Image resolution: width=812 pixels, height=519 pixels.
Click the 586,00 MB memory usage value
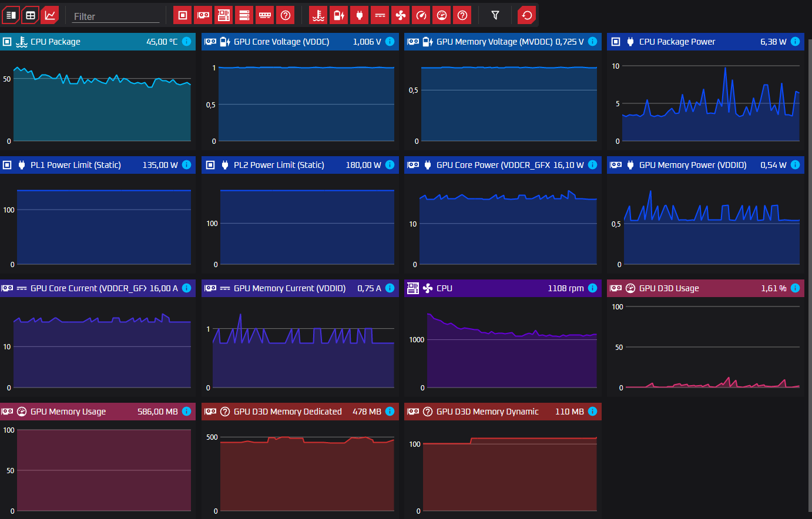click(x=157, y=412)
